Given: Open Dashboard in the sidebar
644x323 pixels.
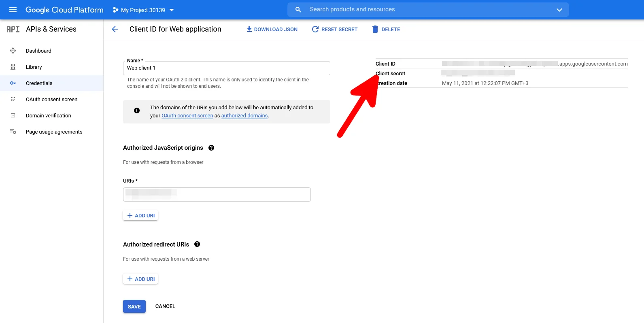Looking at the screenshot, I should 52,51.
